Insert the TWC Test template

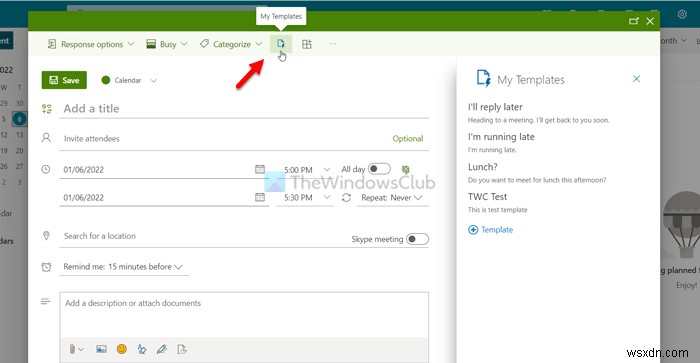coord(497,202)
